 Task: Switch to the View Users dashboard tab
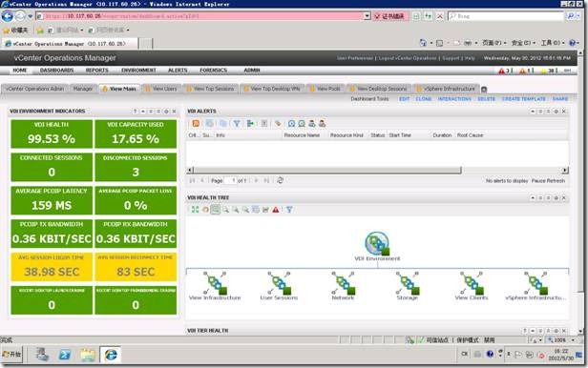tap(161, 89)
